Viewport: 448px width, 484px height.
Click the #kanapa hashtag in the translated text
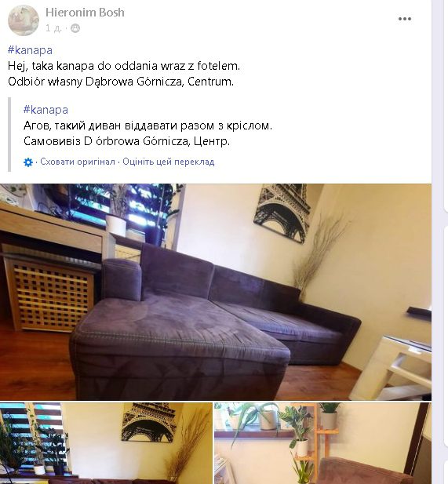tap(46, 110)
